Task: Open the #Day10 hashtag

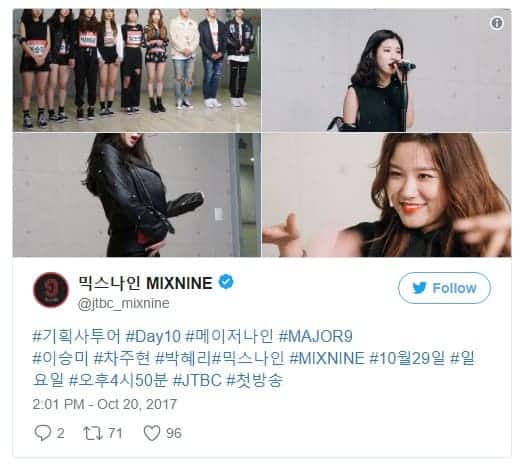Action: pos(153,336)
